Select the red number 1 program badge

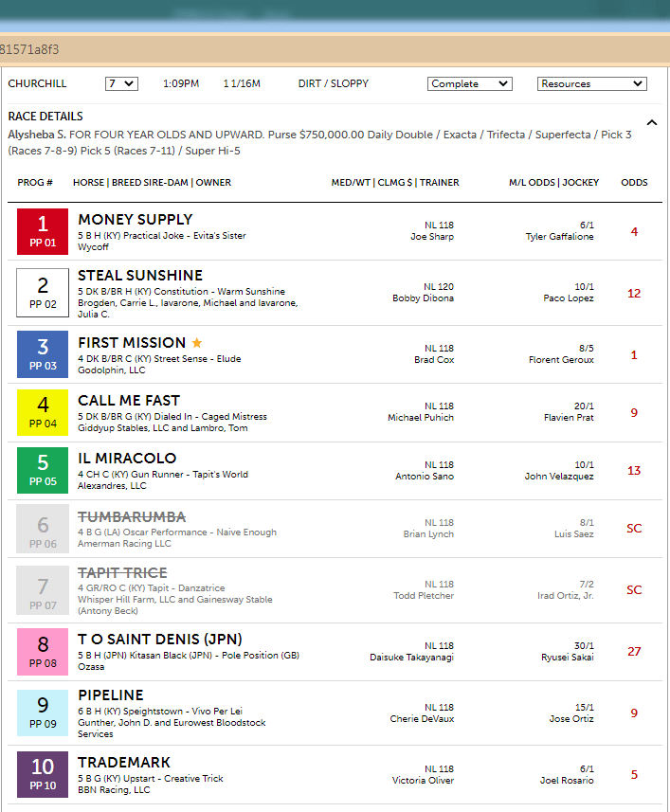click(43, 231)
